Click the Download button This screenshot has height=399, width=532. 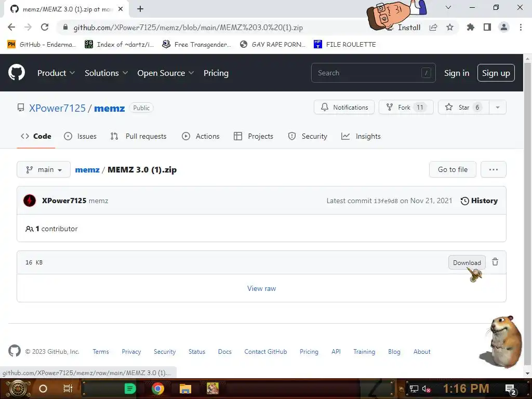tap(467, 262)
